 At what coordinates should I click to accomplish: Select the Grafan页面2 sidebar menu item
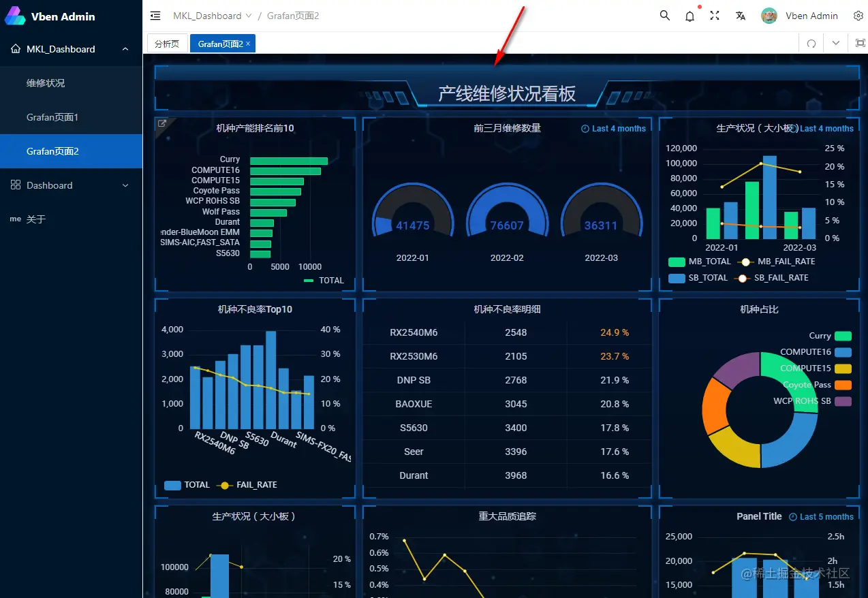pos(71,151)
